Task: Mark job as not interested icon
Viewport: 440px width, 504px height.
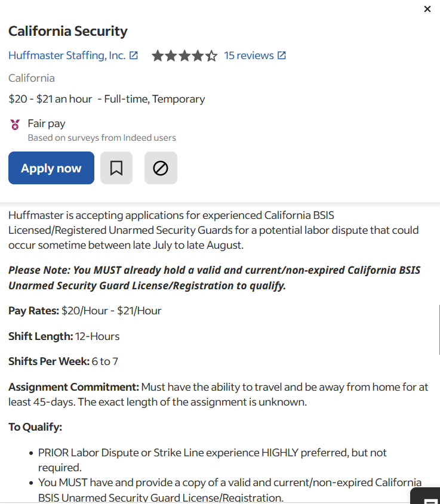Action: pyautogui.click(x=161, y=168)
